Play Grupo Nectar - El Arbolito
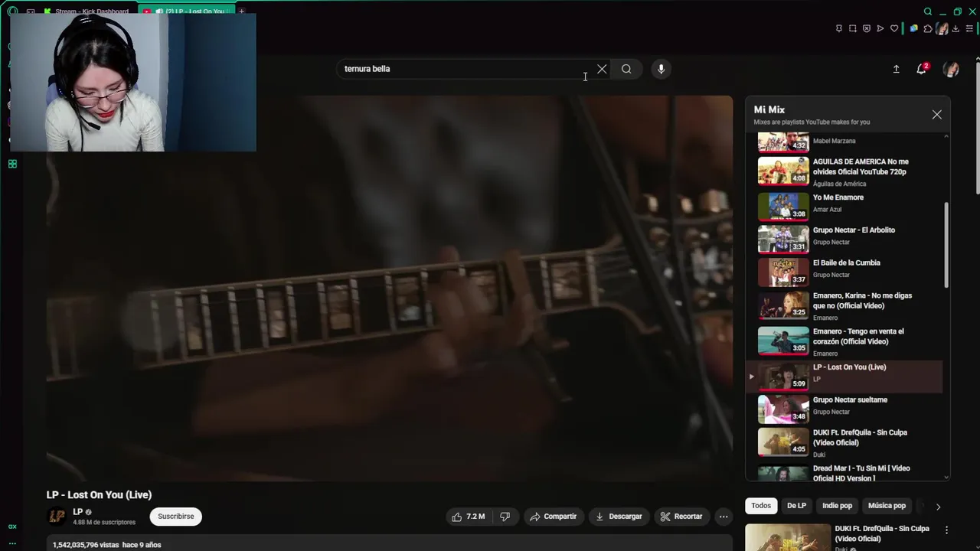980x551 pixels. (846, 238)
